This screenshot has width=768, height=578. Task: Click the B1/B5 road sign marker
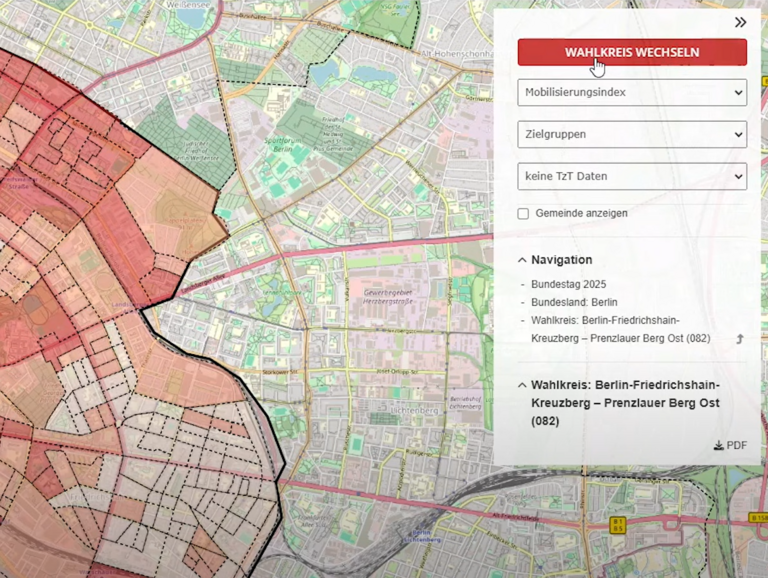click(619, 523)
